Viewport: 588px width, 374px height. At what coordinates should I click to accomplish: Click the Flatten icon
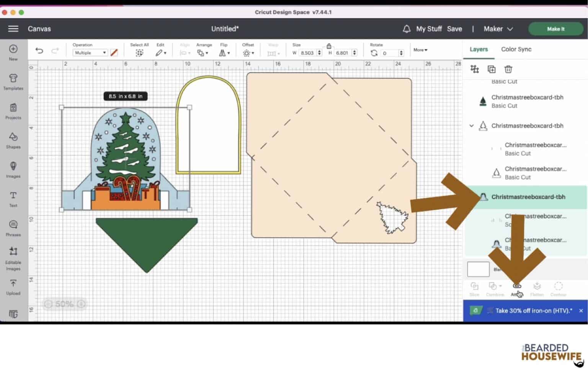tap(537, 286)
